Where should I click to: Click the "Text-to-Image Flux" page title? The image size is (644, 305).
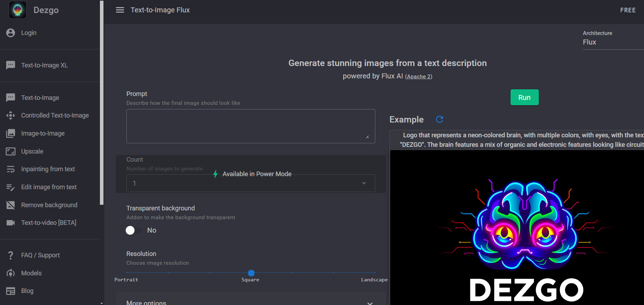tap(160, 10)
